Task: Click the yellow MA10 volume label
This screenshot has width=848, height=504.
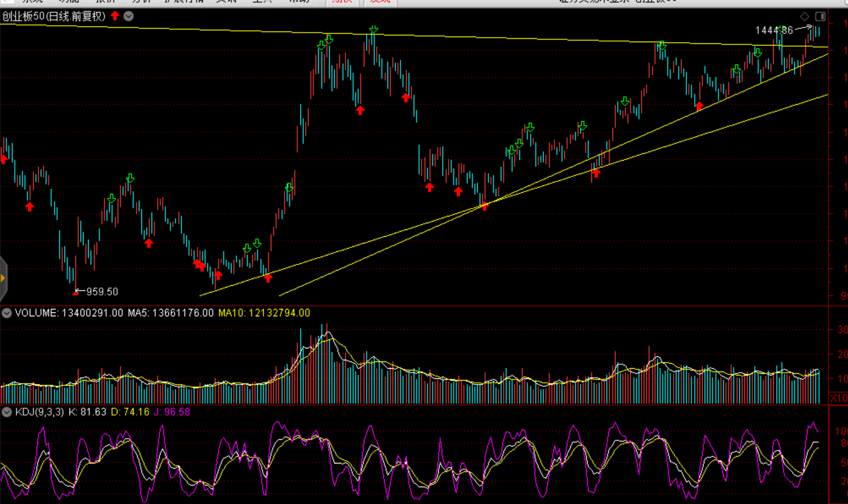Action: pyautogui.click(x=264, y=313)
